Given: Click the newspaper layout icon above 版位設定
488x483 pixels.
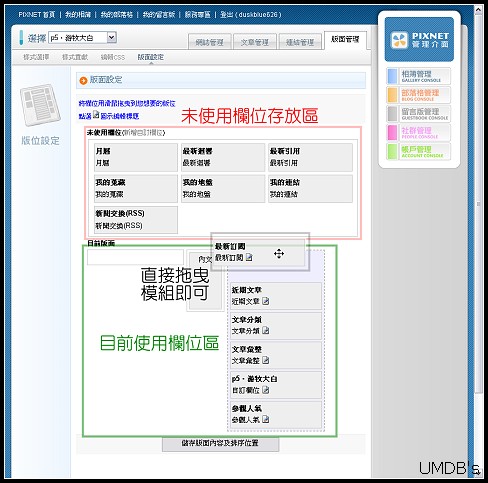Looking at the screenshot, I should point(40,105).
